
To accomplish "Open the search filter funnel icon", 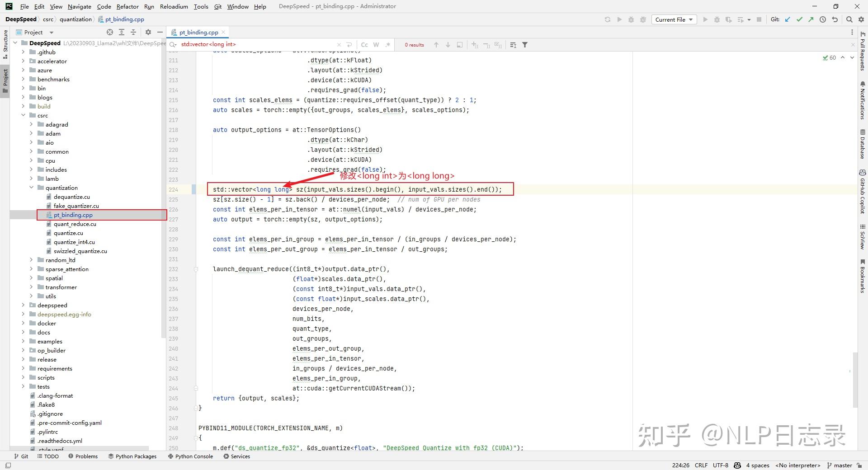I will click(525, 45).
